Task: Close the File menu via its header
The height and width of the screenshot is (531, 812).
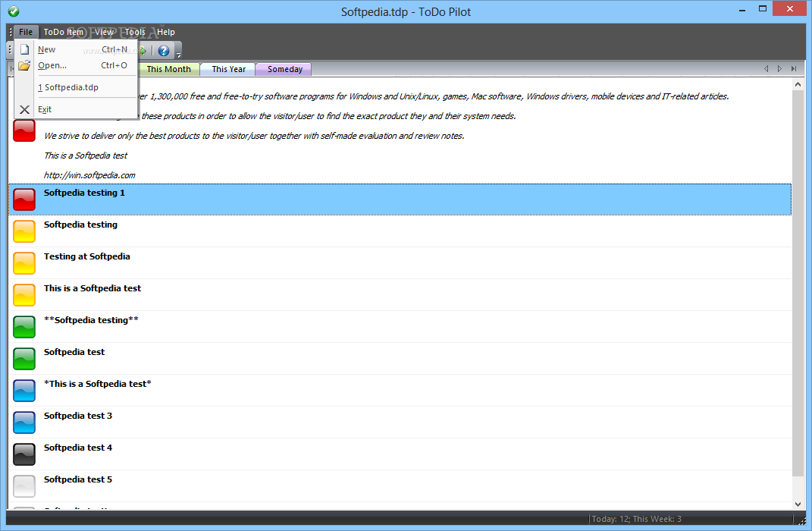Action: click(x=26, y=32)
